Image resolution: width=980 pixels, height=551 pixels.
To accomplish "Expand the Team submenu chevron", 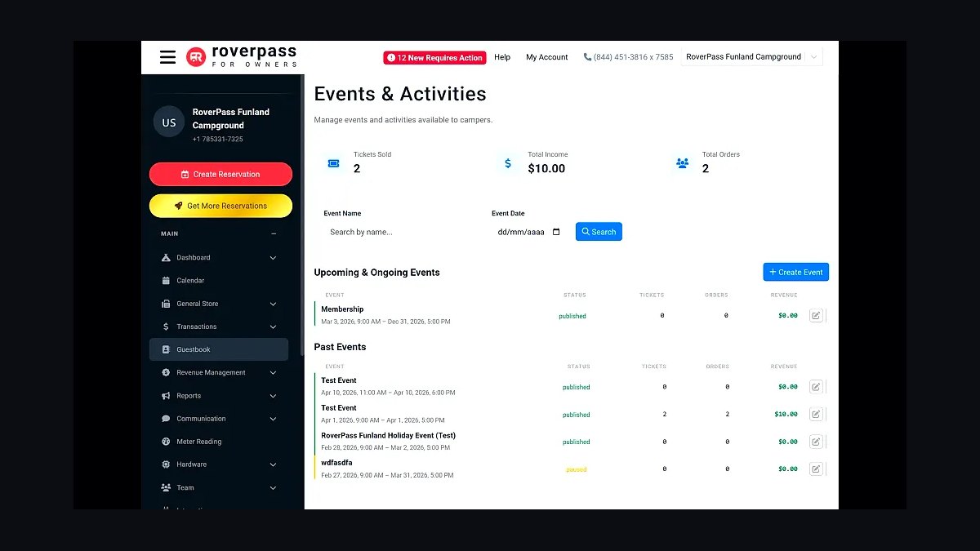I will click(x=273, y=487).
